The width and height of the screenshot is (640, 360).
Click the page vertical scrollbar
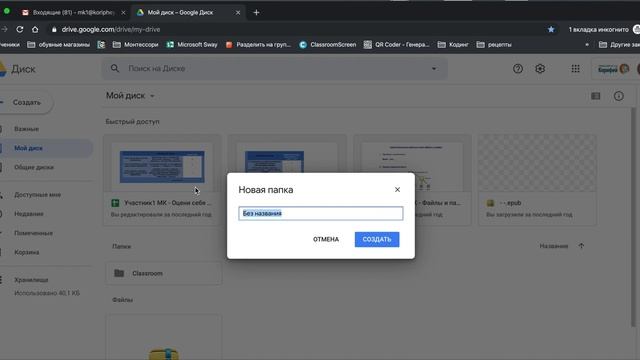coord(634,216)
